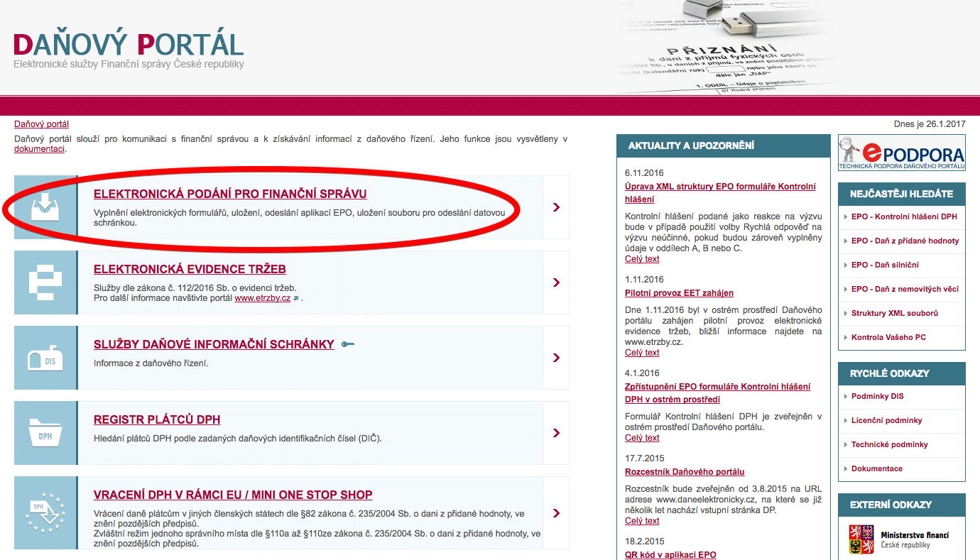Click the news date 1.11.2016

[644, 280]
